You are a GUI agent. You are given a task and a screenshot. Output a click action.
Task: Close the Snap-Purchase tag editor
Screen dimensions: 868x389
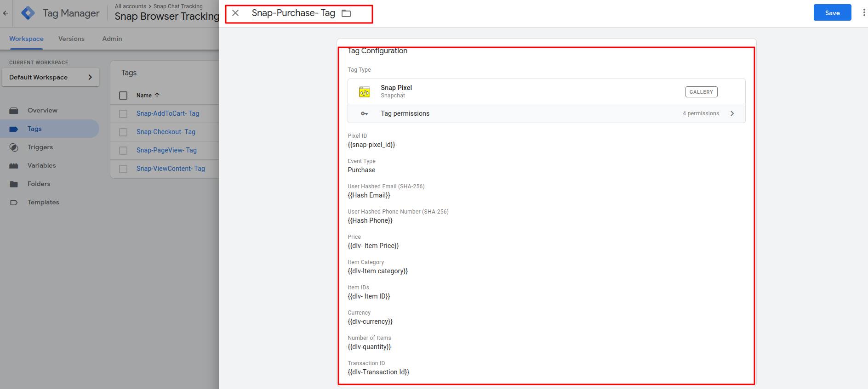point(235,13)
